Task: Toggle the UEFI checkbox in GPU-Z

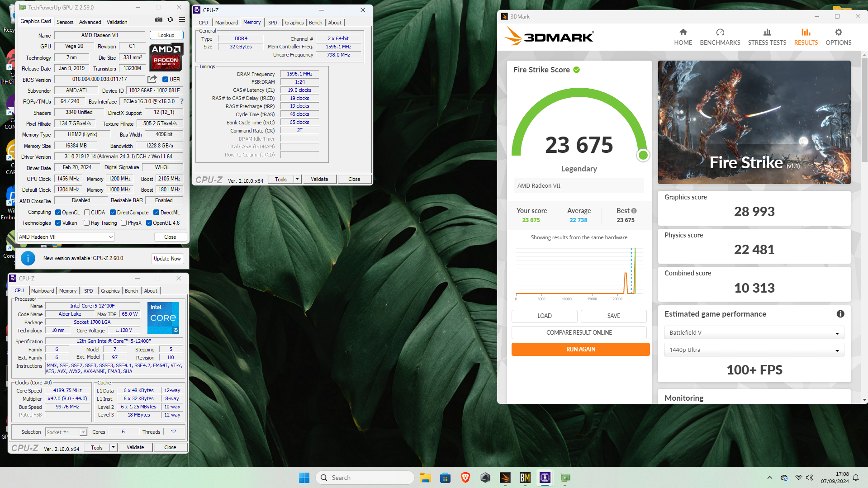Action: click(165, 79)
